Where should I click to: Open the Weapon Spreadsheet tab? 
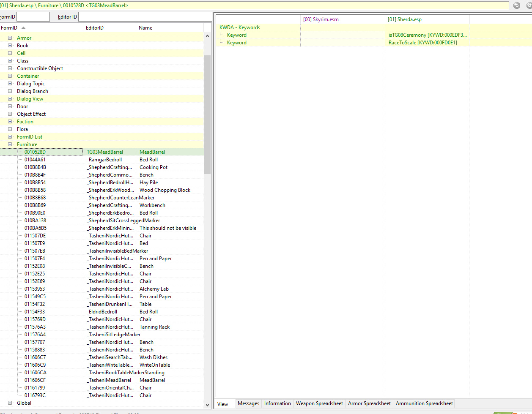pos(319,403)
